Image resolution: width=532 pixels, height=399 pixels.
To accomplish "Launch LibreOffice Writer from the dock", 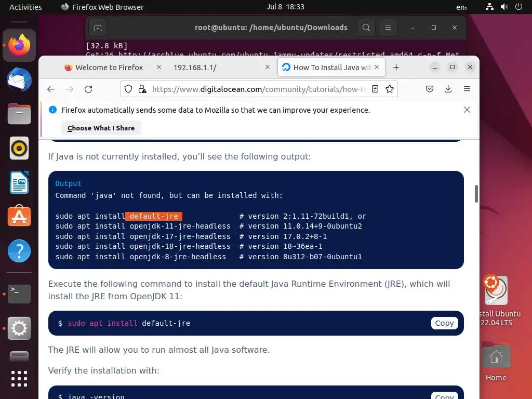I will (19, 182).
